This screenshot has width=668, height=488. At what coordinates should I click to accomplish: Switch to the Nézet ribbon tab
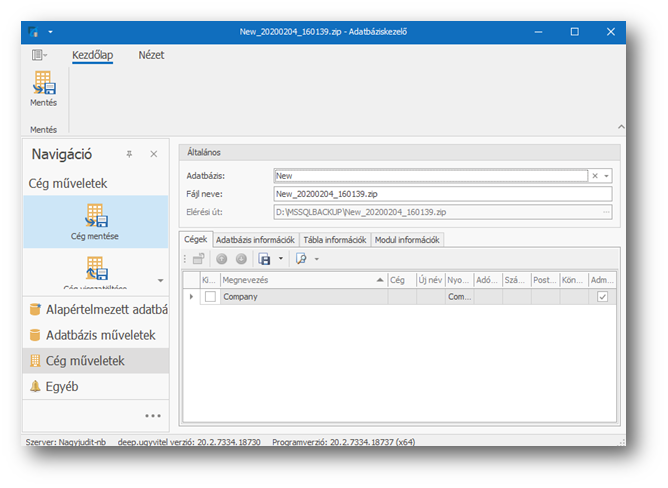151,55
